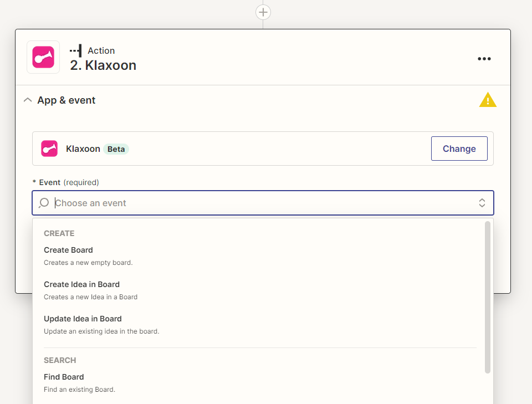Select Find Board under Search
This screenshot has width=532, height=404.
coord(64,377)
